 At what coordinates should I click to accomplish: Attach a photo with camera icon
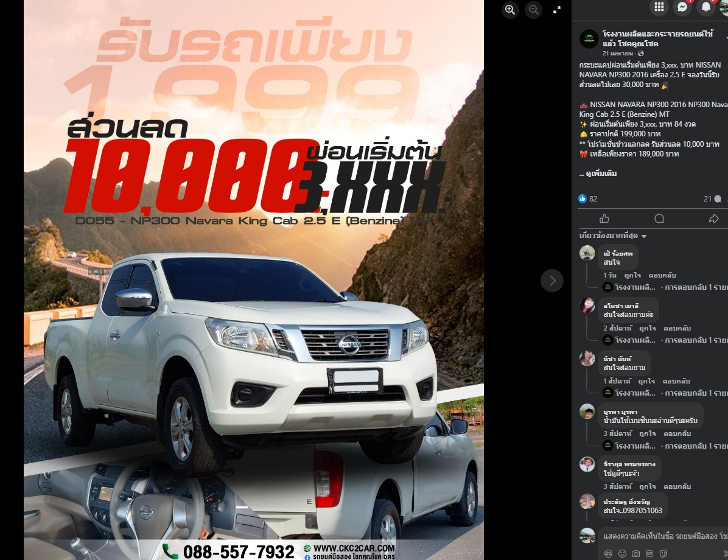coord(636,553)
